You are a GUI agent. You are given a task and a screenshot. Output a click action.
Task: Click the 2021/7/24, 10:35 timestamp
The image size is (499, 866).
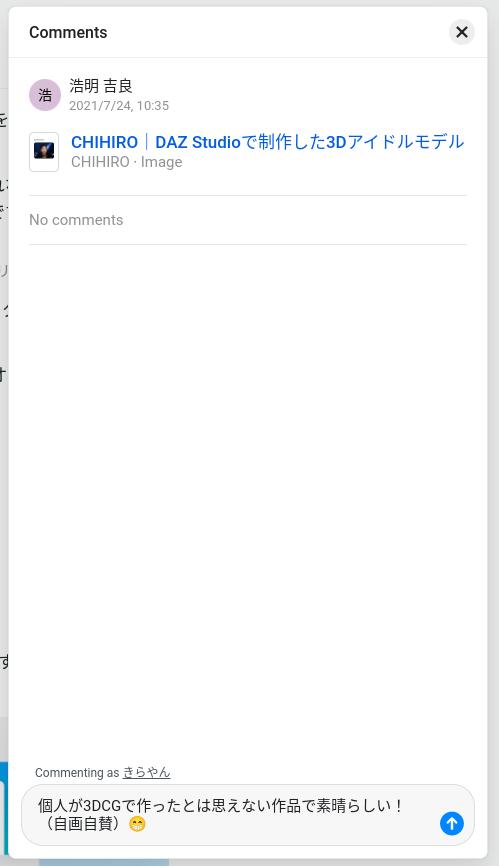pos(119,105)
